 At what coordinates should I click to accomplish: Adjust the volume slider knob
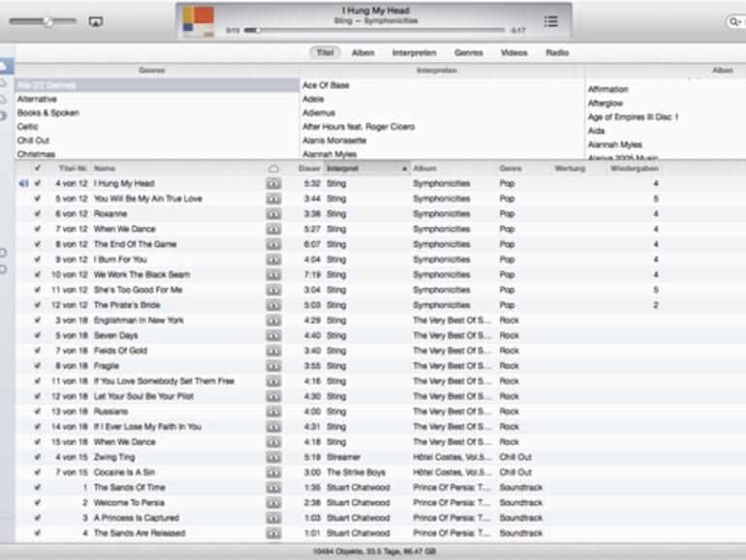click(48, 21)
